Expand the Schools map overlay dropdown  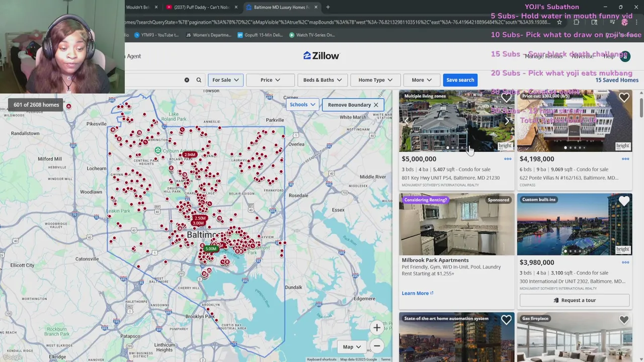click(302, 105)
